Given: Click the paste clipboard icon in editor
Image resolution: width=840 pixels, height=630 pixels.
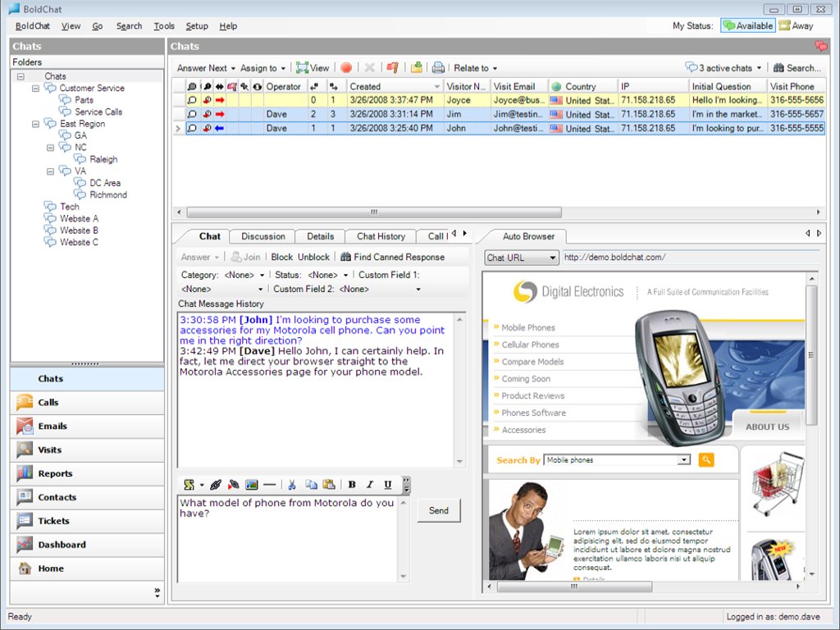Looking at the screenshot, I should (x=328, y=485).
